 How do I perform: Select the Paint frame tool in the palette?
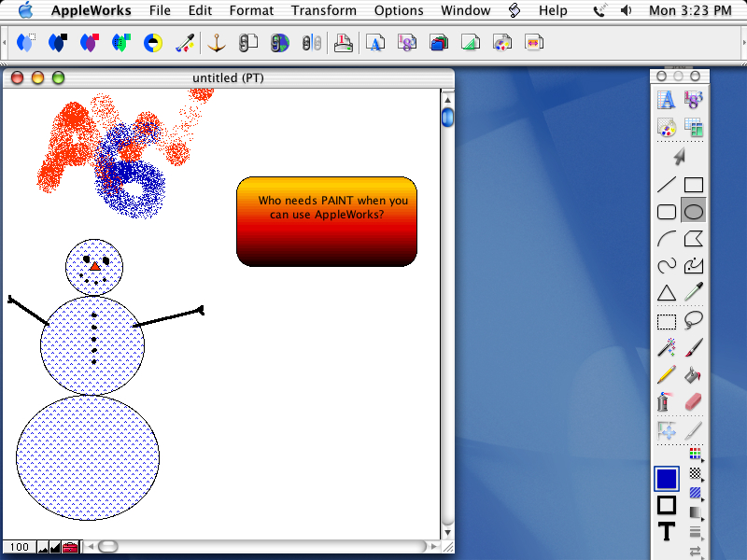click(x=666, y=127)
